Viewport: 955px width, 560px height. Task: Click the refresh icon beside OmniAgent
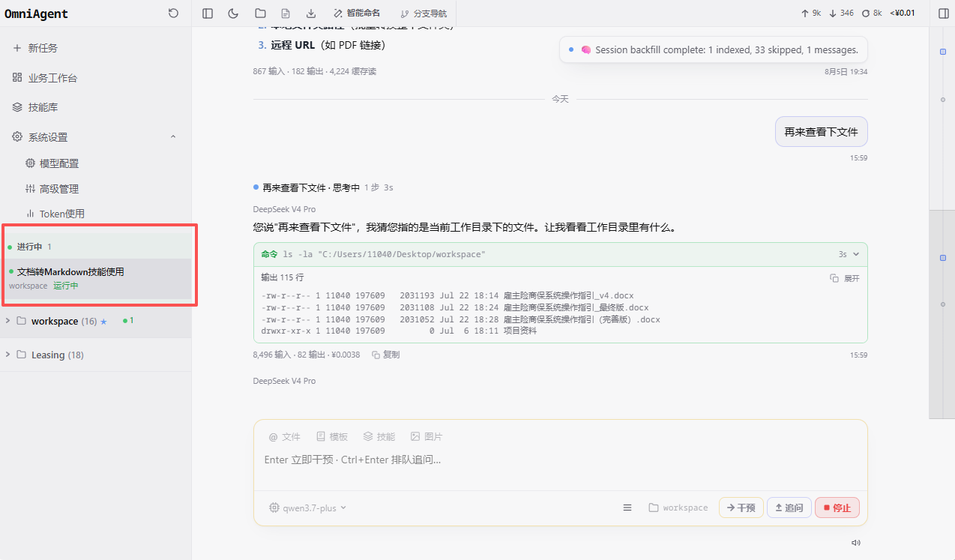click(x=173, y=13)
